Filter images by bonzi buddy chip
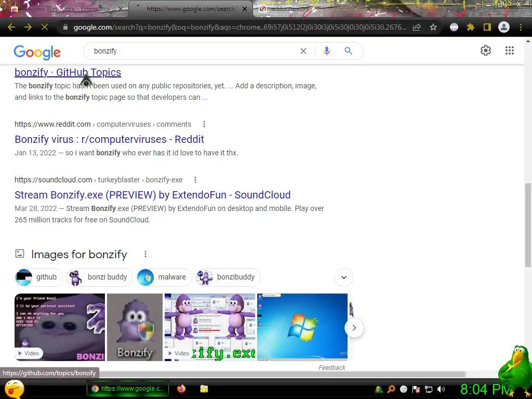This screenshot has width=532, height=399. coord(99,277)
